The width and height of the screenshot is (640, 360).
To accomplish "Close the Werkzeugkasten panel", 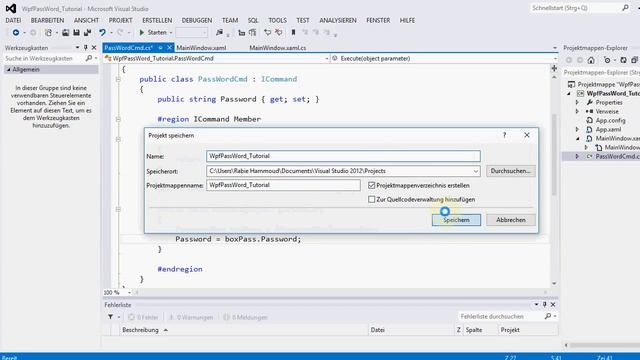I will point(94,48).
